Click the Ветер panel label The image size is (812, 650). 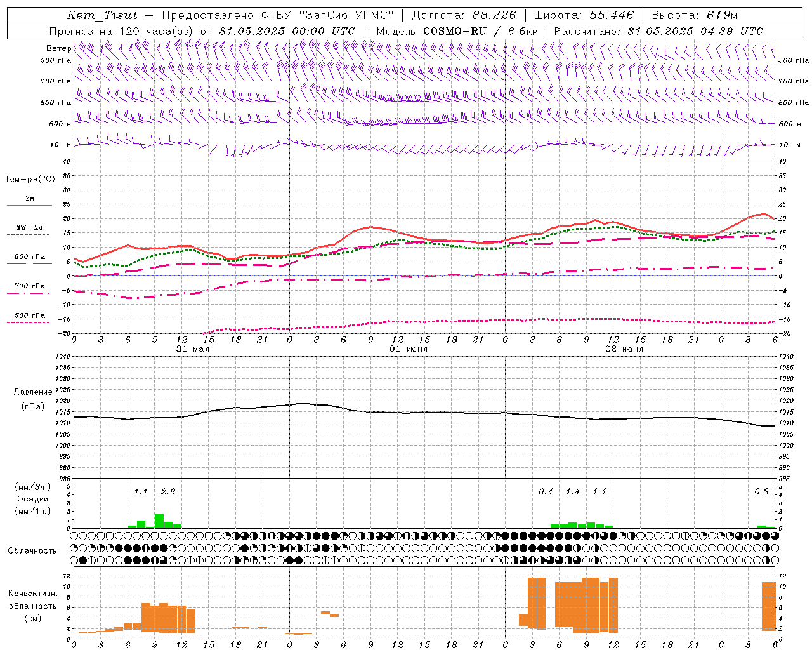[x=58, y=48]
